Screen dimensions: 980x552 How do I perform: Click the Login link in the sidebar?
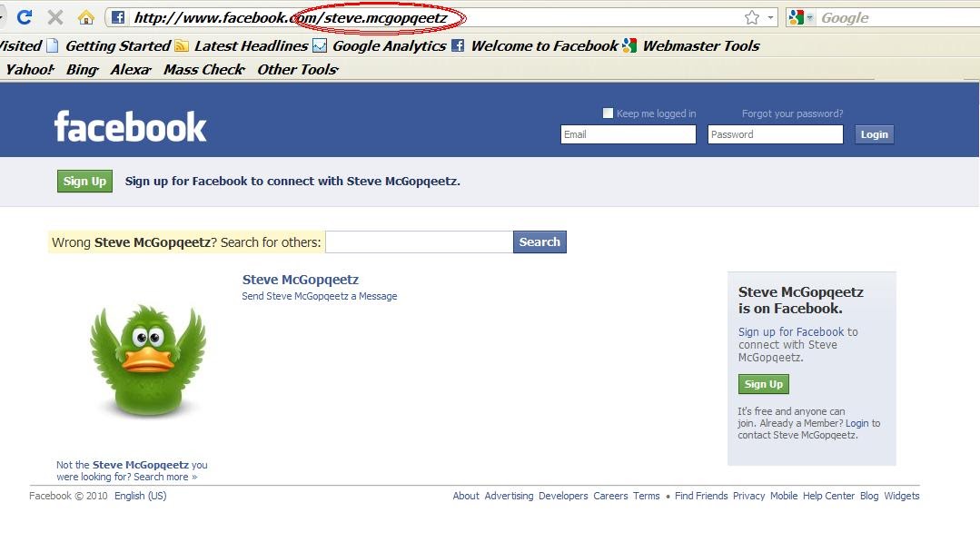856,423
